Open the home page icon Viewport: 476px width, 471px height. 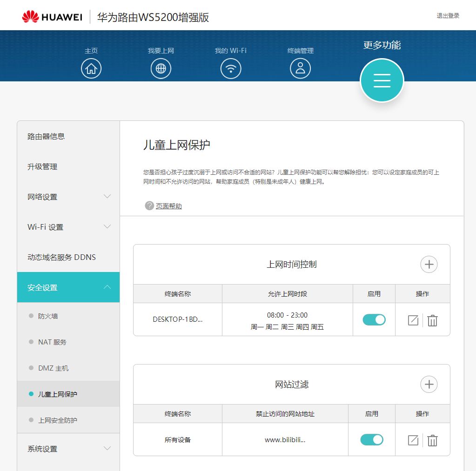point(91,68)
